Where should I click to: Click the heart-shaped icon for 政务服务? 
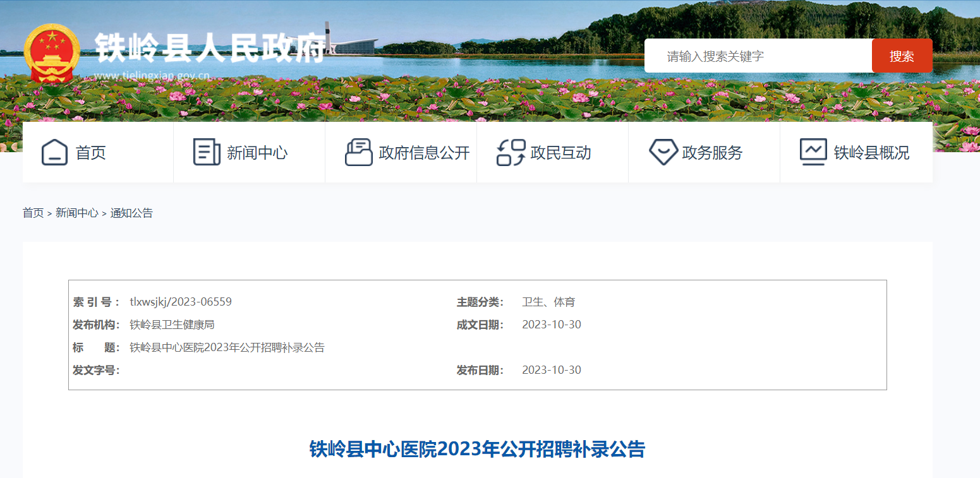[663, 153]
